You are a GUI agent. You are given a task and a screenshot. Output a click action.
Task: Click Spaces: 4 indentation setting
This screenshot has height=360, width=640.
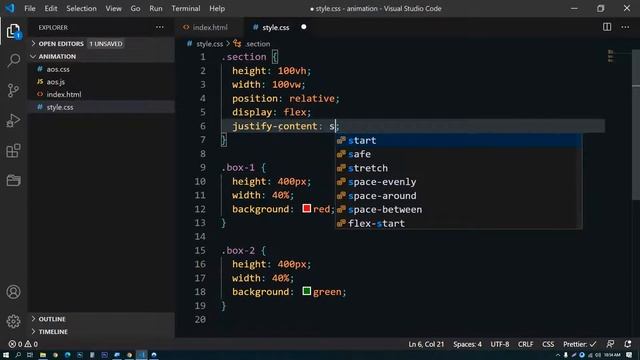[467, 344]
